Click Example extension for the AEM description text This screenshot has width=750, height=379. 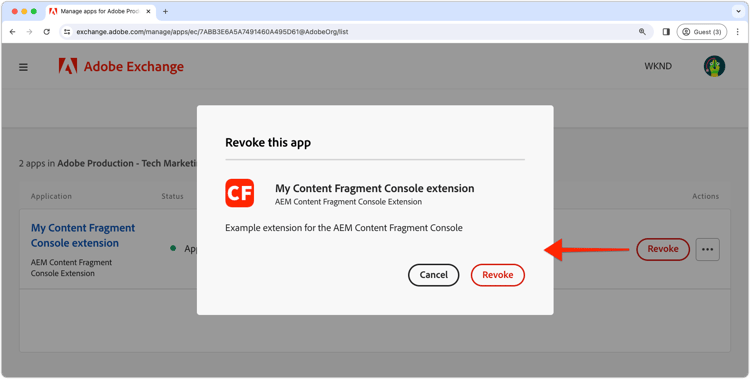(344, 228)
